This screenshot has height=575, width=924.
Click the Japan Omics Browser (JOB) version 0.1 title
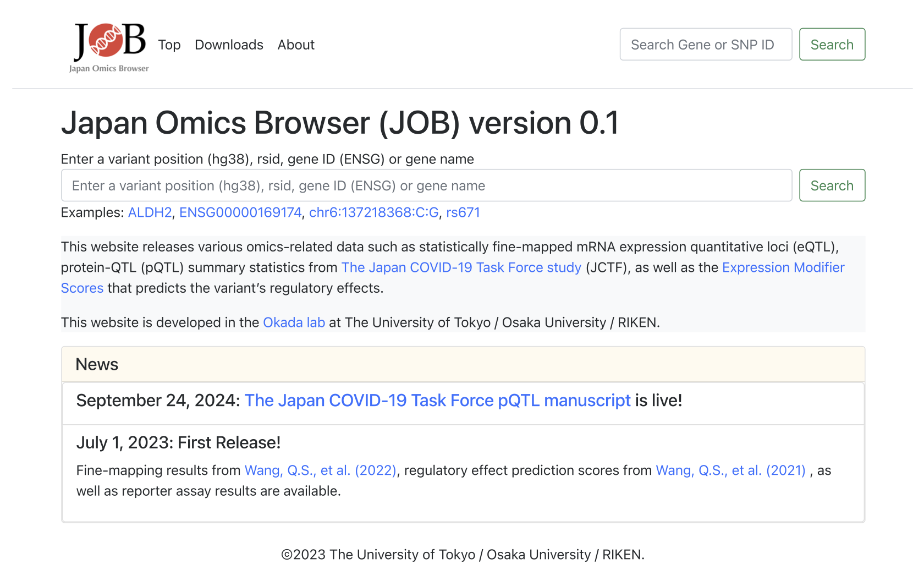pyautogui.click(x=340, y=123)
